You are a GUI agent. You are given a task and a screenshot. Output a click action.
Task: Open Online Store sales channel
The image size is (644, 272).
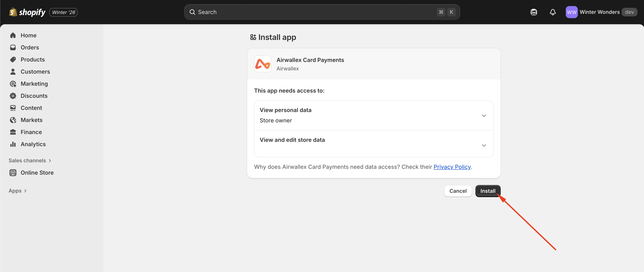(x=37, y=172)
